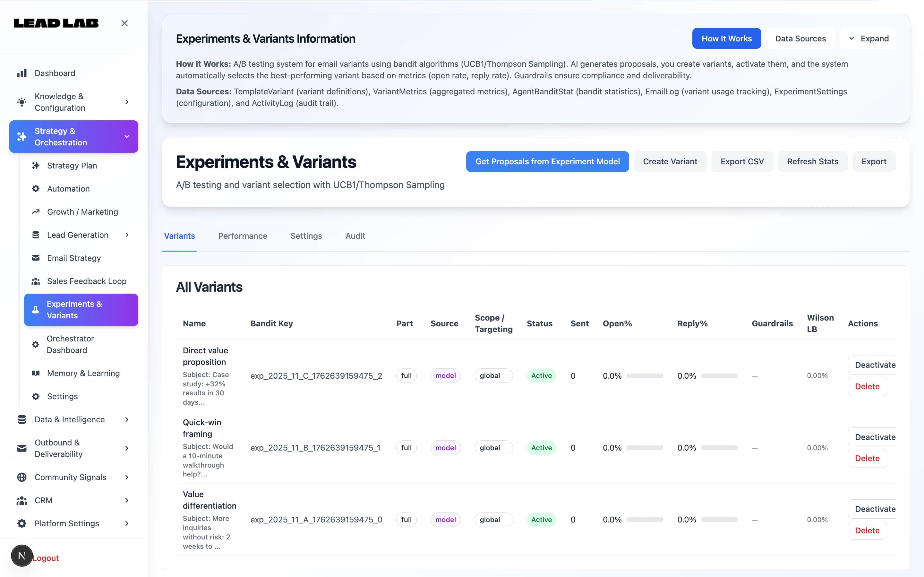Click Open% progress bar of Quick-win framing
This screenshot has width=924, height=577.
click(x=645, y=448)
